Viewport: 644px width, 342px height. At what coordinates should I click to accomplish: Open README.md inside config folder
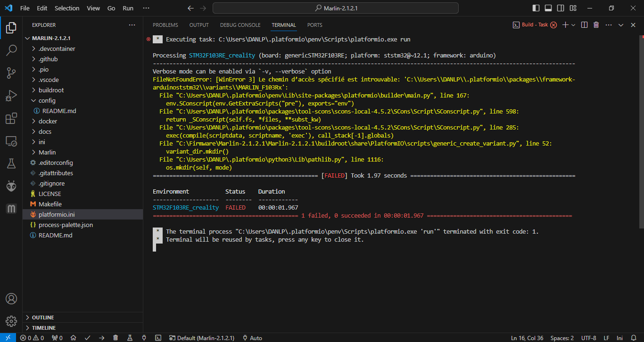(x=83, y=111)
